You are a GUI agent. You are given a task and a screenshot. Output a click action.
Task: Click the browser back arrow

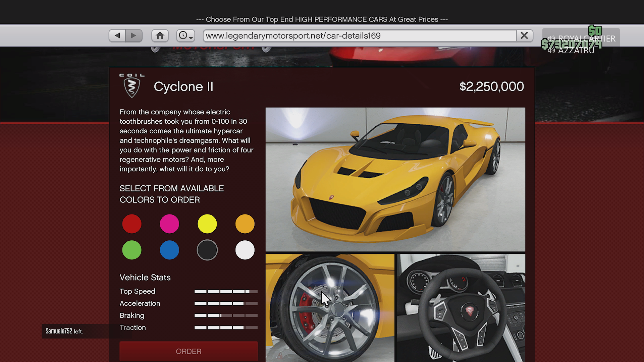pyautogui.click(x=117, y=36)
